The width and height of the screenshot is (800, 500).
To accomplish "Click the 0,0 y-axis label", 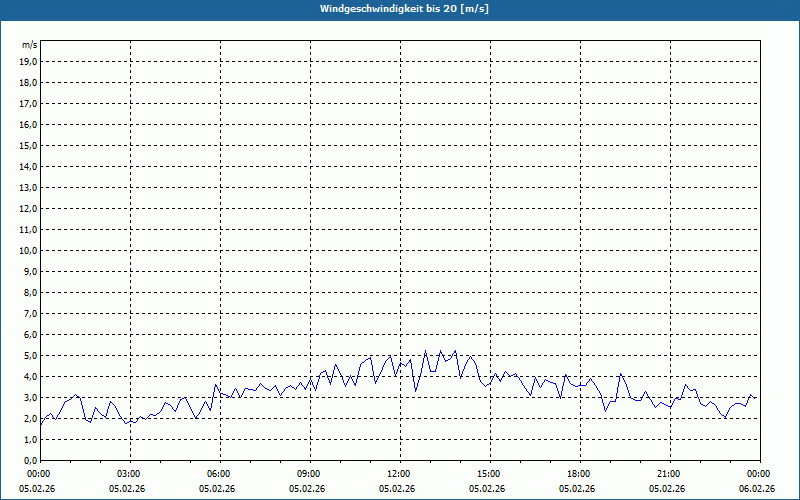I will tap(31, 461).
